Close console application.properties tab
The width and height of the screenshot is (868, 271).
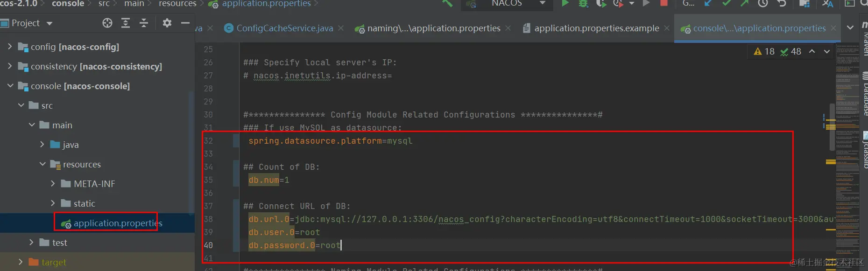[833, 28]
